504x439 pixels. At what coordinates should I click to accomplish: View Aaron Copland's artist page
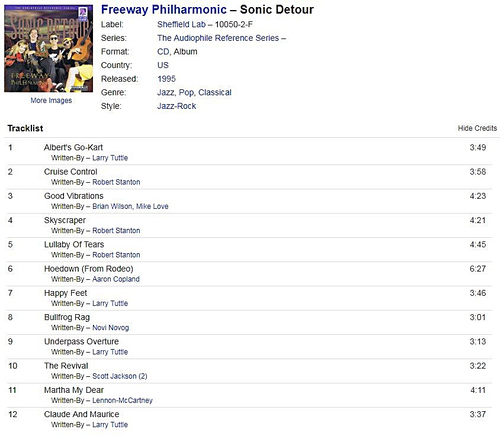point(116,279)
